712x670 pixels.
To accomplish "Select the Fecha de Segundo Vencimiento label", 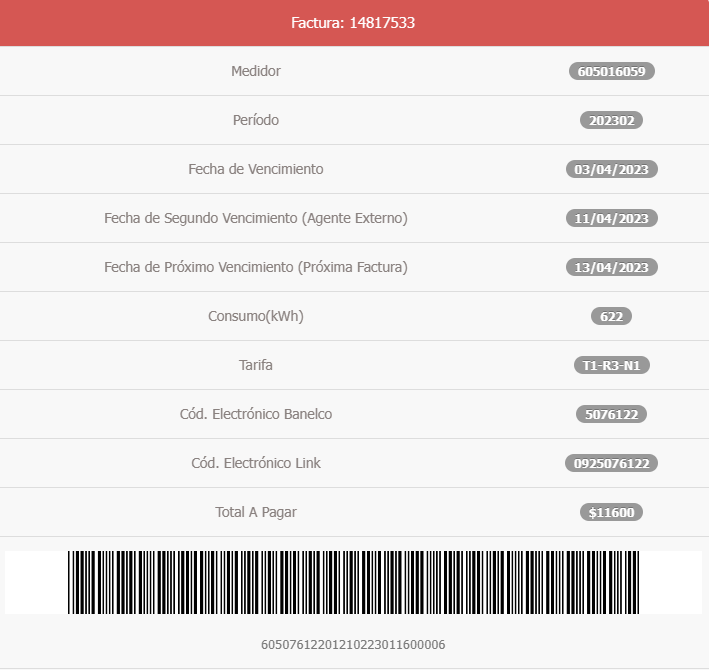I will [256, 218].
